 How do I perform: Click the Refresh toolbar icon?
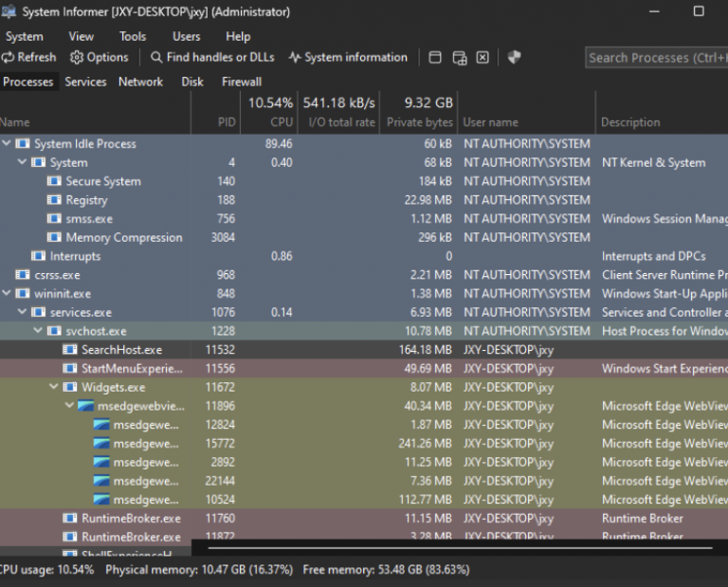pyautogui.click(x=9, y=58)
